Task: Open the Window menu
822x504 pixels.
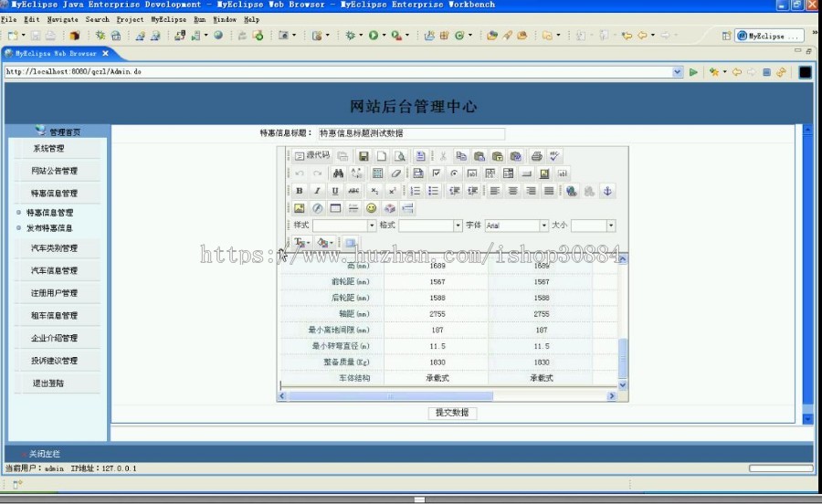Action: point(225,19)
